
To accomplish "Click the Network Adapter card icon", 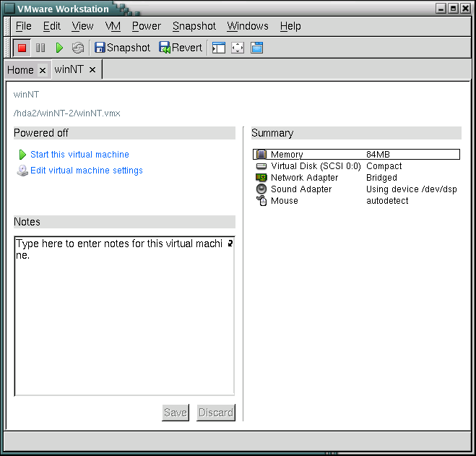I will pyautogui.click(x=261, y=178).
